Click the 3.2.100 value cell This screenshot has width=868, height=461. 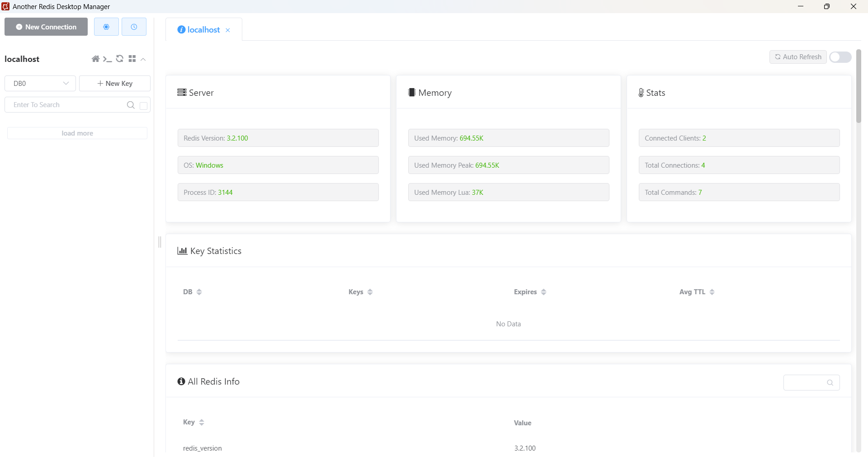pos(525,448)
